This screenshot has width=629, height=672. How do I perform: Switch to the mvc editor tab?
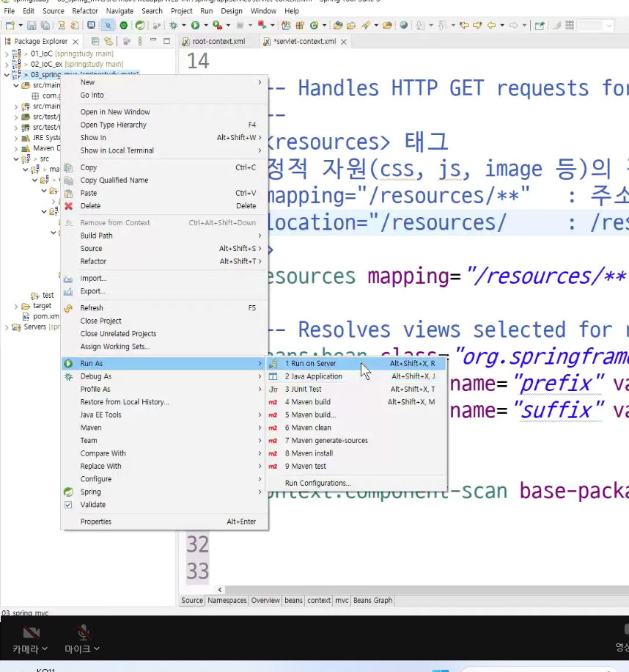342,600
